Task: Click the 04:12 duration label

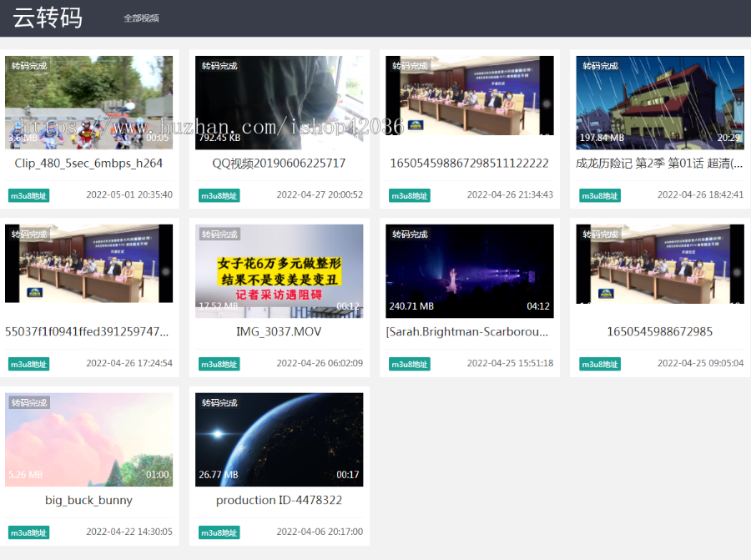Action: pos(538,306)
